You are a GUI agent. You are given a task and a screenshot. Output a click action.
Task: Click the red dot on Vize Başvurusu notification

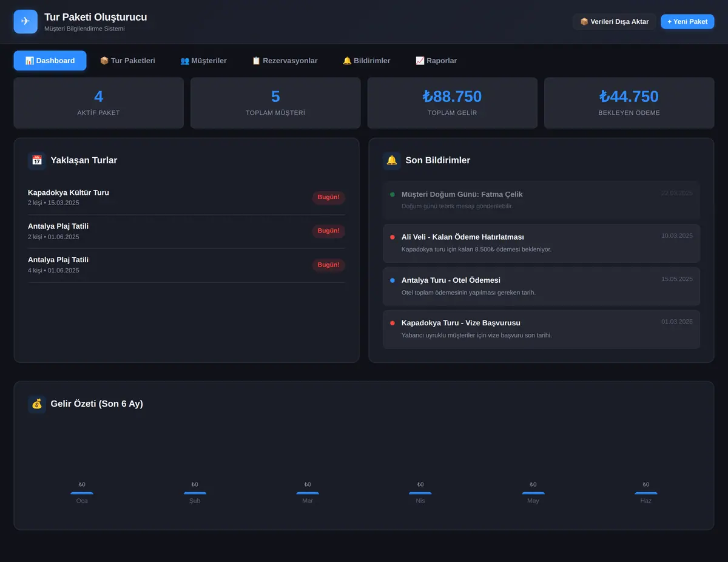pyautogui.click(x=393, y=323)
